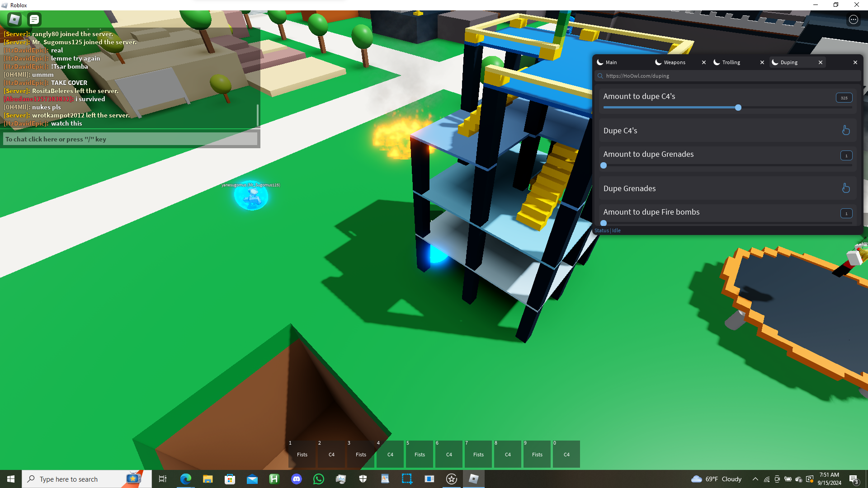Click the player name tag Mr_Sugomus125
Screen dimensions: 868x488
[251, 185]
